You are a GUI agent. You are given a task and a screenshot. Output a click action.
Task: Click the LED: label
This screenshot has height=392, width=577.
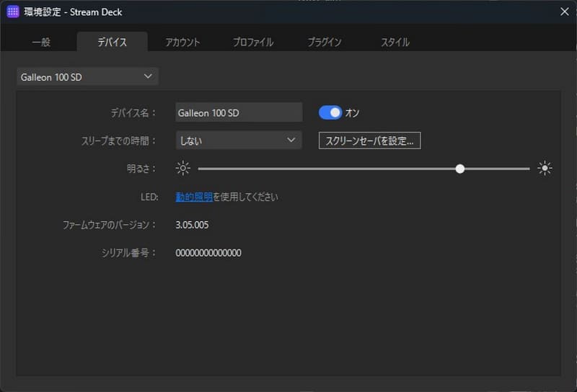(x=149, y=197)
